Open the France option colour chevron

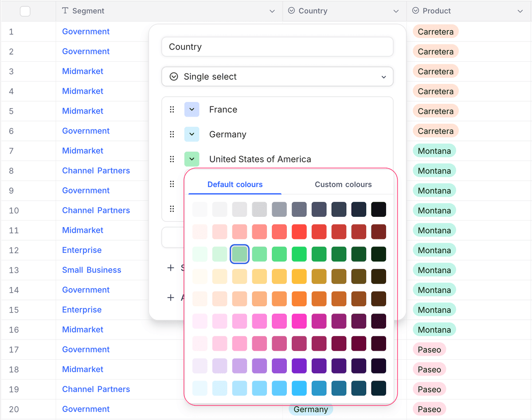(192, 110)
